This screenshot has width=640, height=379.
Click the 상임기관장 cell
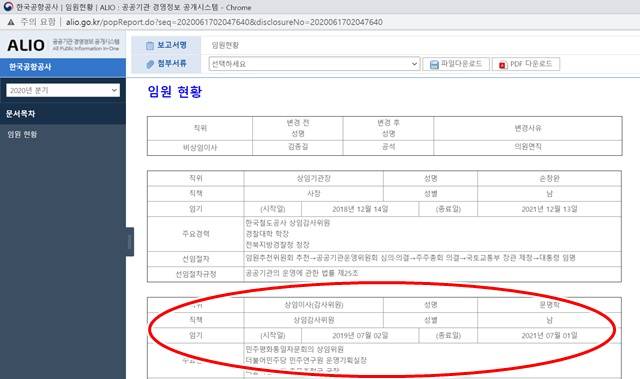point(313,178)
